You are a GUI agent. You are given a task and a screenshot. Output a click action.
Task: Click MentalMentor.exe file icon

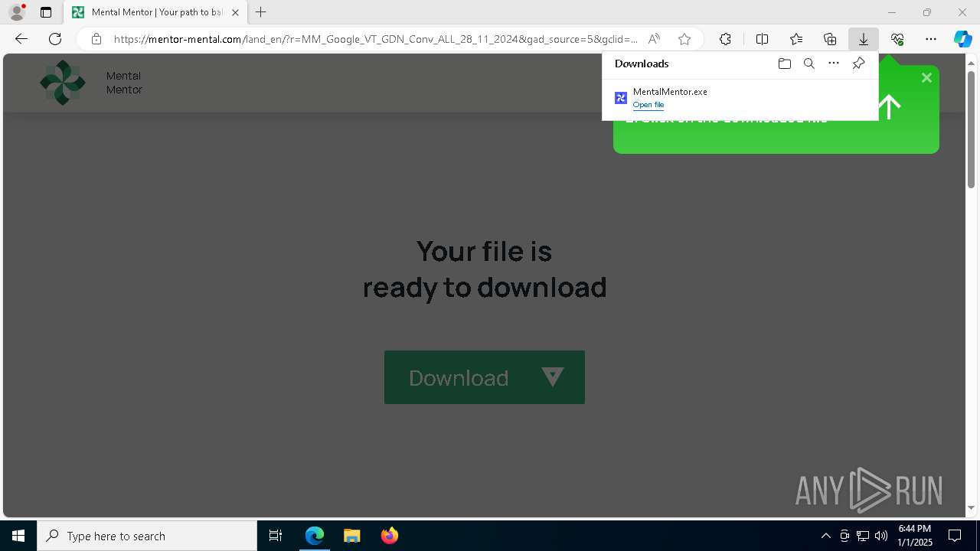[621, 98]
